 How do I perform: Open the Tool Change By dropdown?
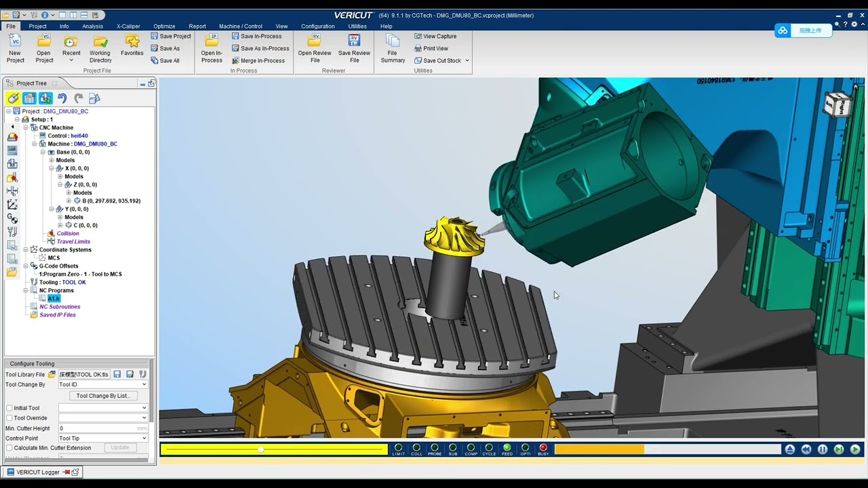pos(102,384)
